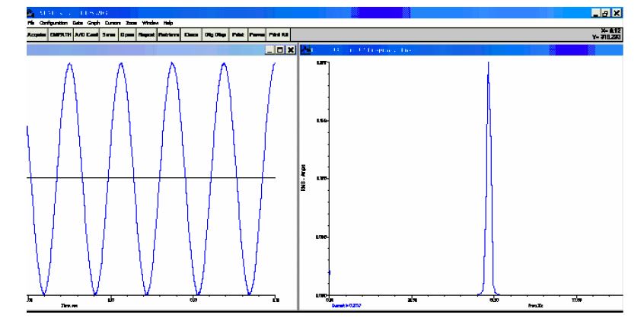Expand the Data menu
The image size is (644, 321).
[78, 24]
